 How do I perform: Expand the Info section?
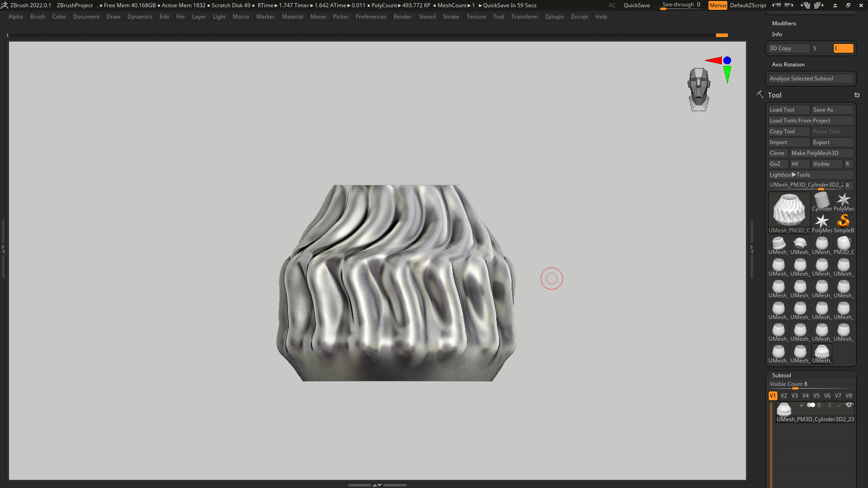(x=777, y=34)
